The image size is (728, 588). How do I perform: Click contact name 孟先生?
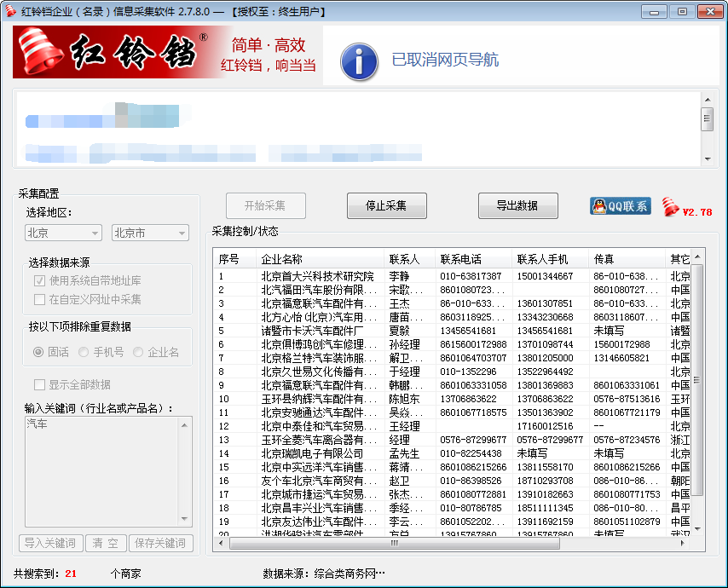(x=404, y=453)
